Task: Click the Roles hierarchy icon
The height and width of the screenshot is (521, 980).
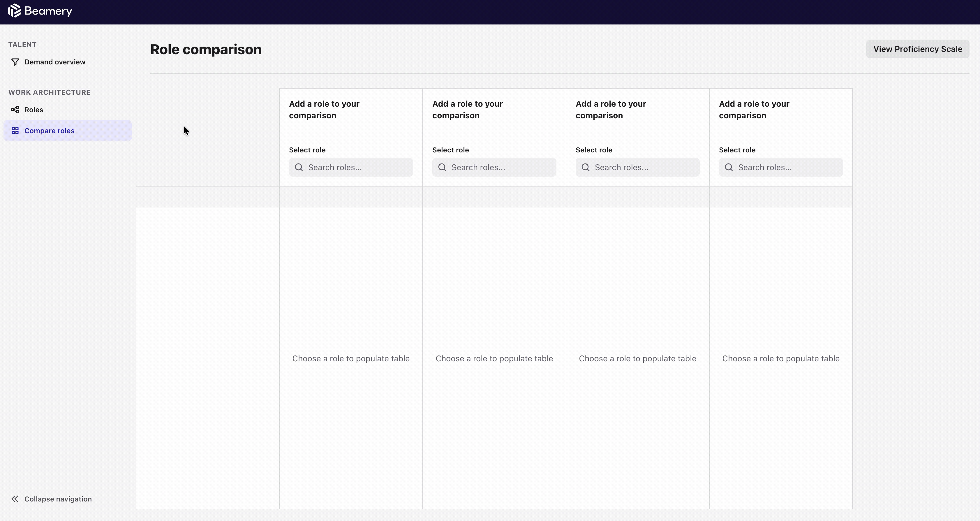Action: click(15, 110)
